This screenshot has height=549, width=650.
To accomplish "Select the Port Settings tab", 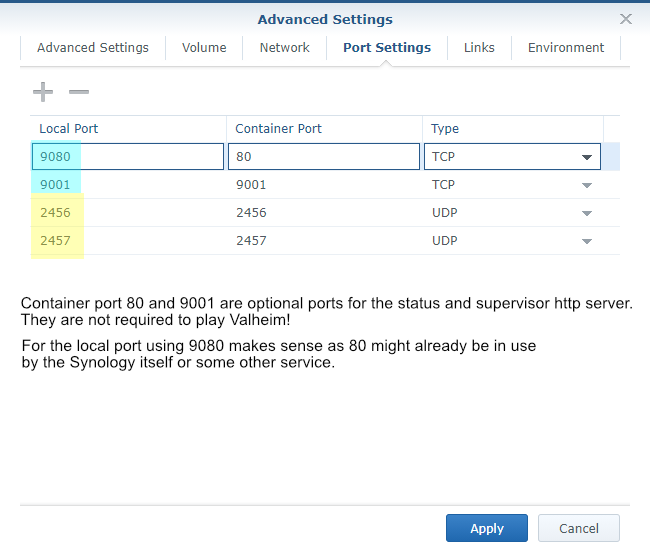I will [387, 48].
